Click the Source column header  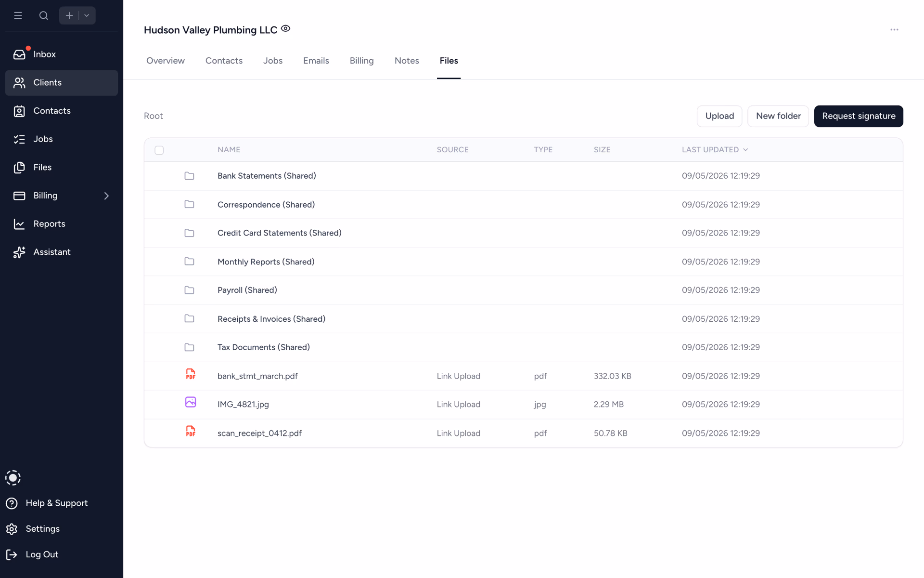[453, 150]
